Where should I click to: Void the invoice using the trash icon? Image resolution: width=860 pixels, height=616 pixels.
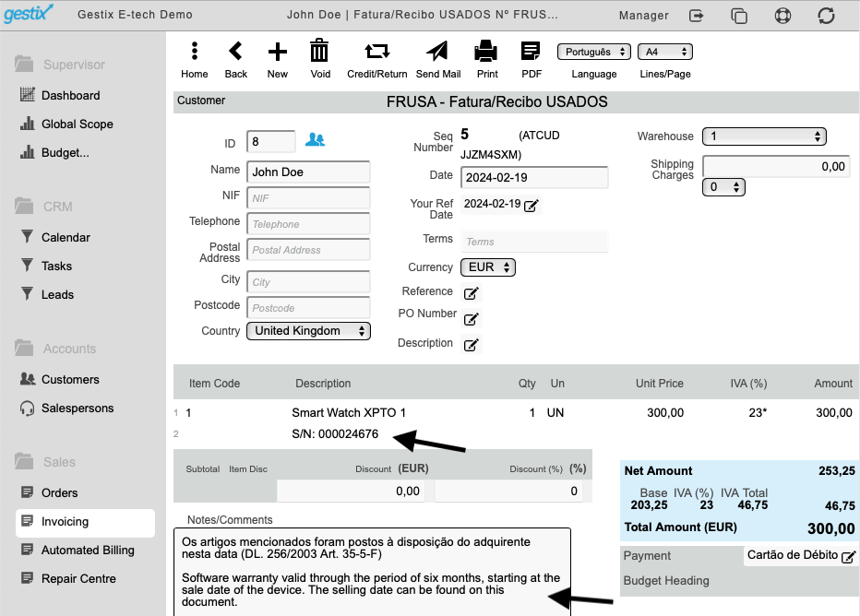click(x=320, y=51)
